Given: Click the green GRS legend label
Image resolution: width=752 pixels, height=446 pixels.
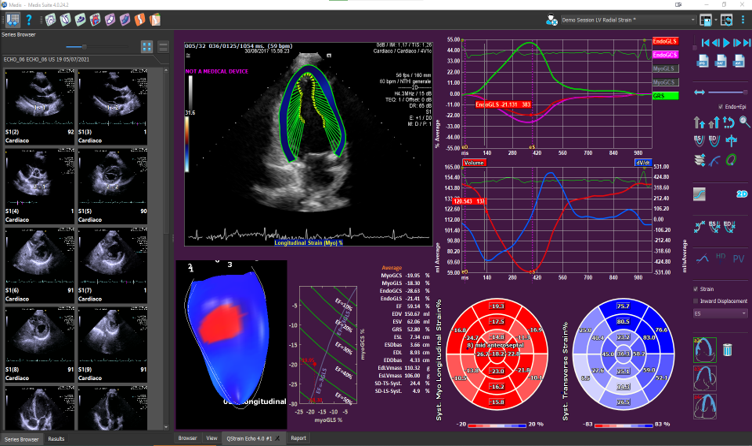Looking at the screenshot, I should [663, 94].
